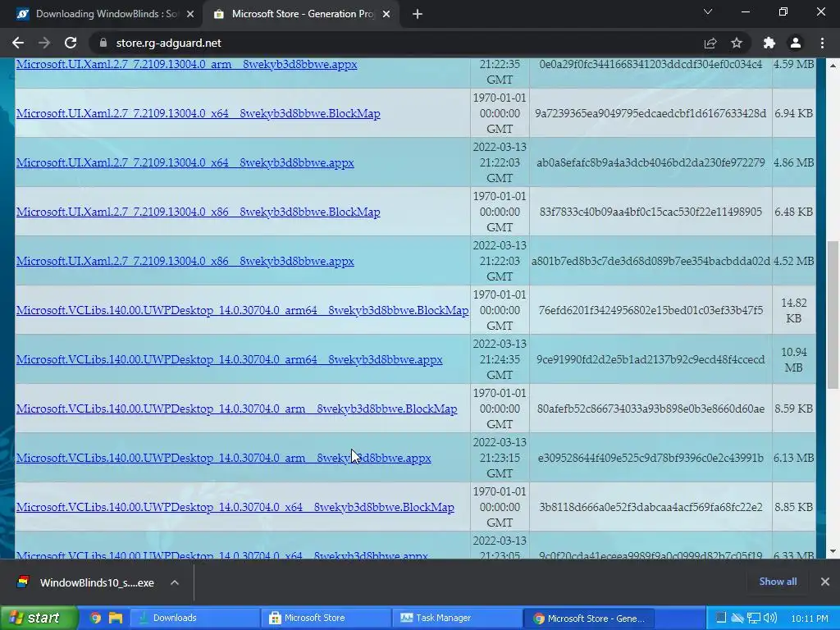Click the vertical scrollbar thumb

[x=833, y=315]
